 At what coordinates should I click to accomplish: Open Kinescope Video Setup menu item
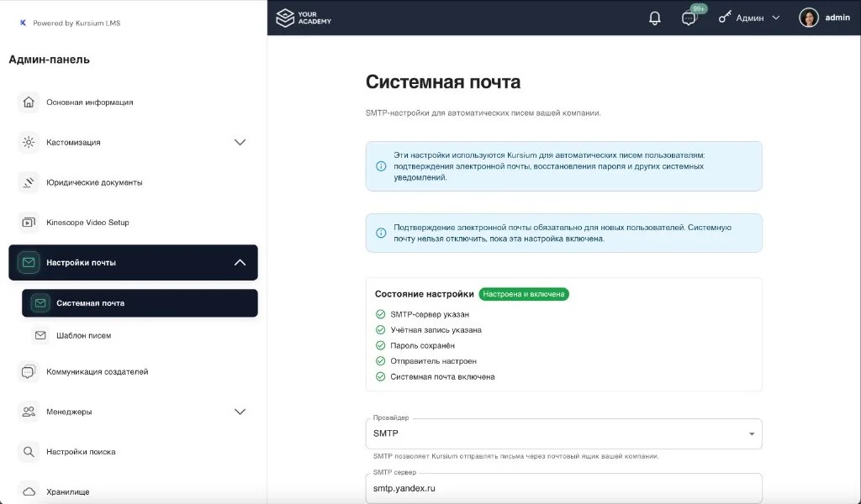point(133,222)
